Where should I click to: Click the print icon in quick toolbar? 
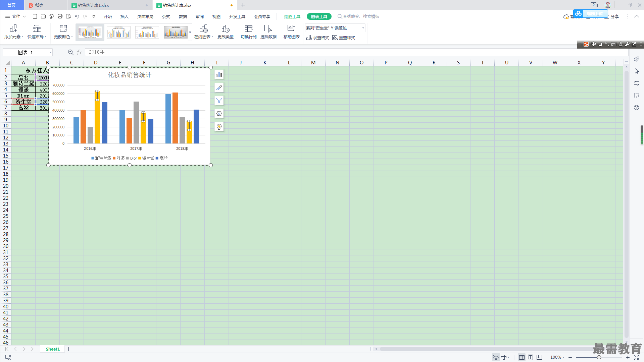(60, 16)
